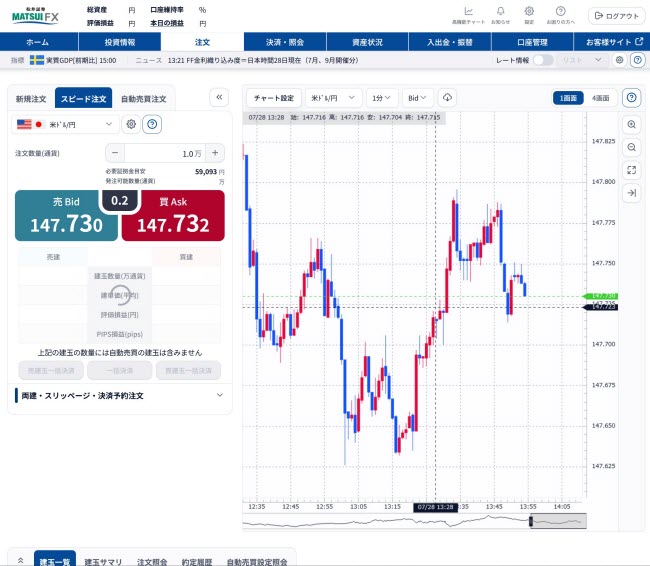Toggle chart fullscreen mode

tap(631, 170)
